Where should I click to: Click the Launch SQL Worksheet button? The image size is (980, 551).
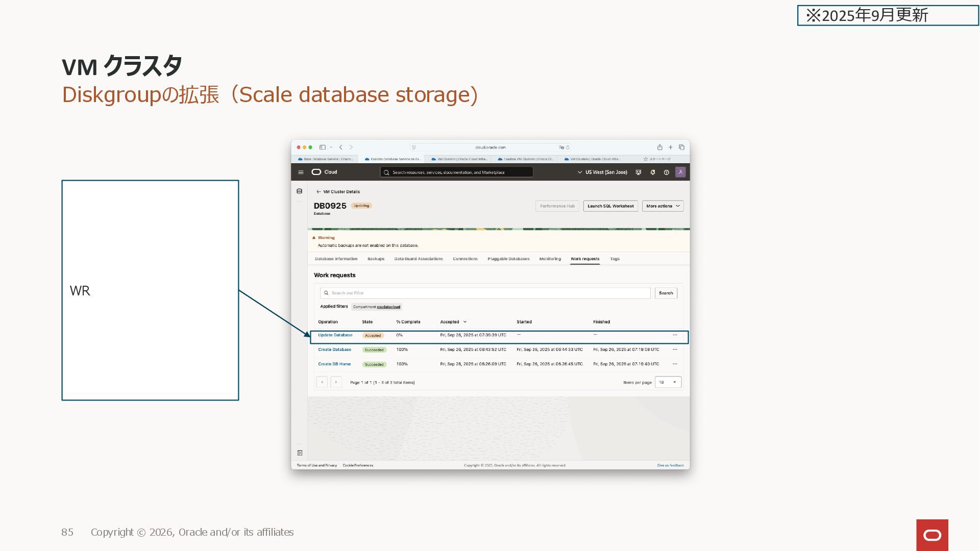click(x=610, y=206)
